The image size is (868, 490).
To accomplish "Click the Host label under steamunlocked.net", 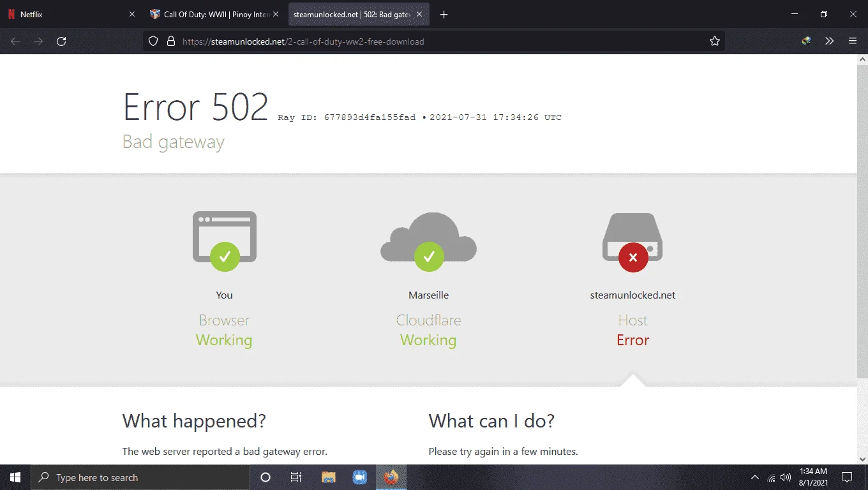I will (x=632, y=320).
